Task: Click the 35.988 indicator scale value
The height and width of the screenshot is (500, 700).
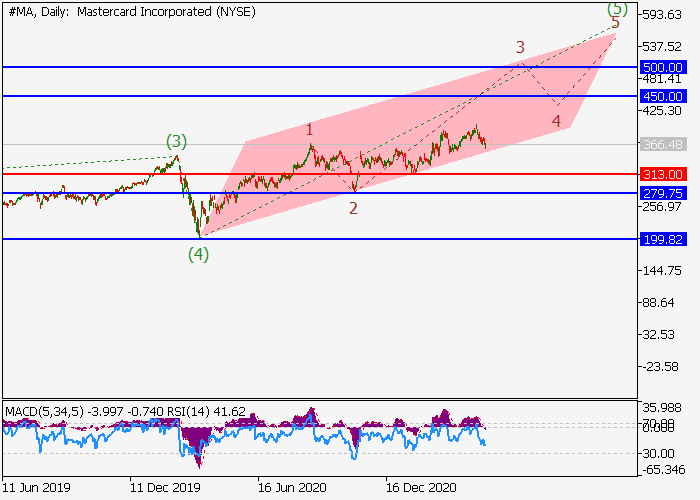Action: click(662, 408)
